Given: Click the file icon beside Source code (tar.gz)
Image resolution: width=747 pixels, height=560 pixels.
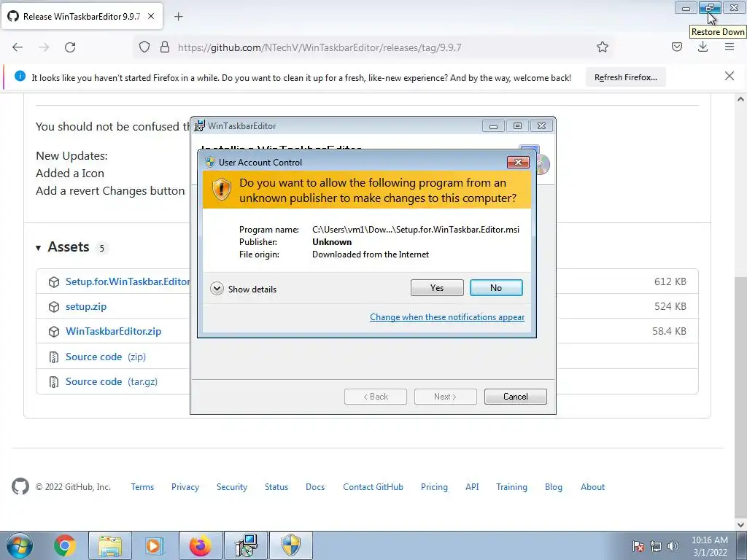Looking at the screenshot, I should tap(54, 381).
